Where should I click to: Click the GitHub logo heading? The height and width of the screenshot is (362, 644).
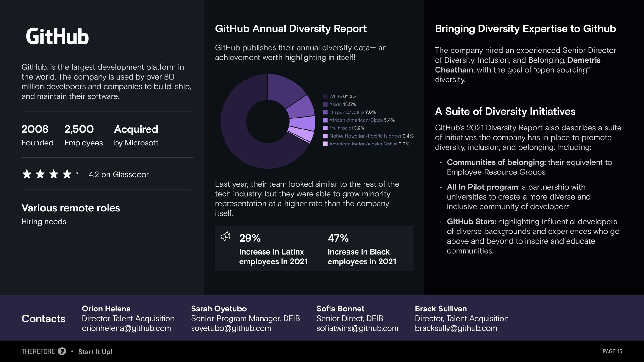coord(57,36)
